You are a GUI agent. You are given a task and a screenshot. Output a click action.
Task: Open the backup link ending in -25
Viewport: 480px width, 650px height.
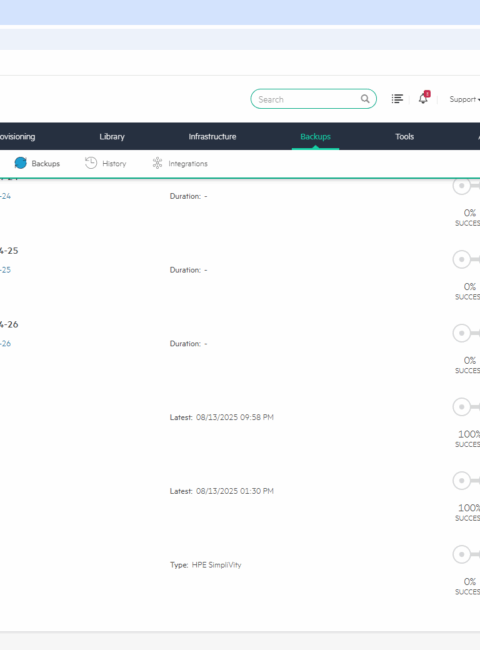(5, 270)
